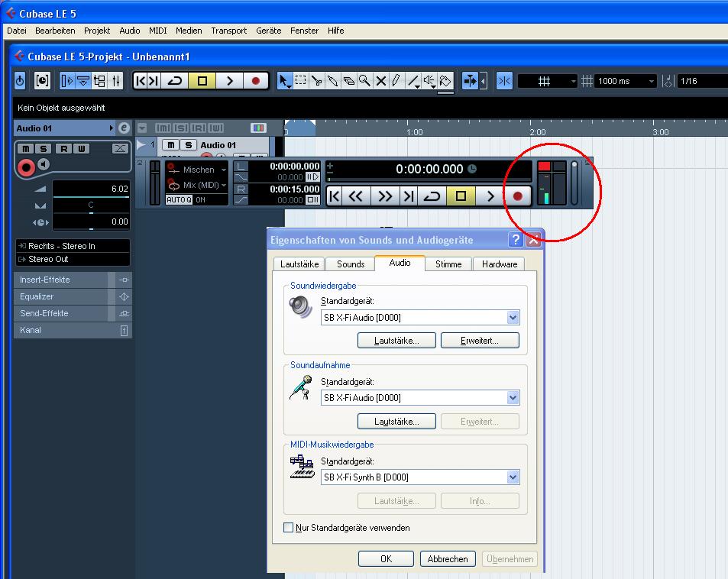This screenshot has height=579, width=728.
Task: Open the Transport menu
Action: pos(229,31)
